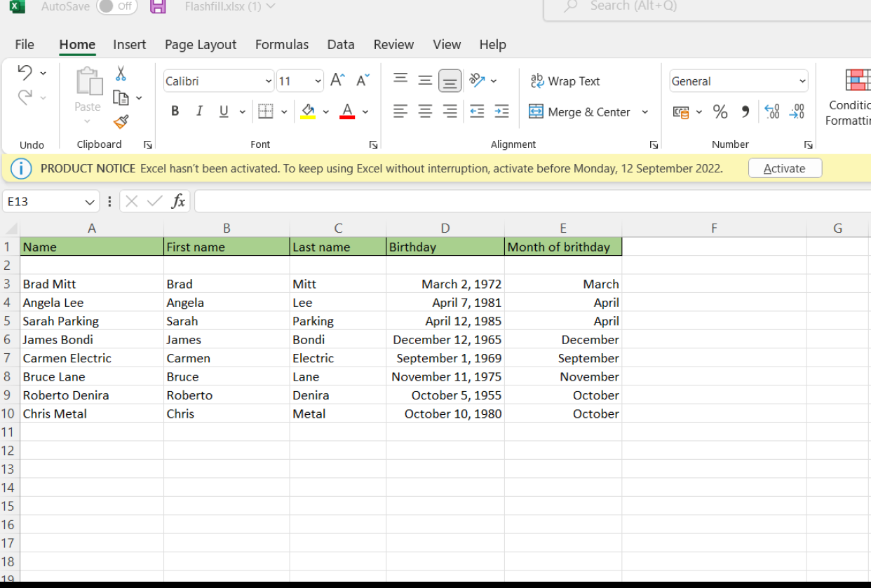Click the Select All corner triangle
871x588 pixels.
(11, 228)
